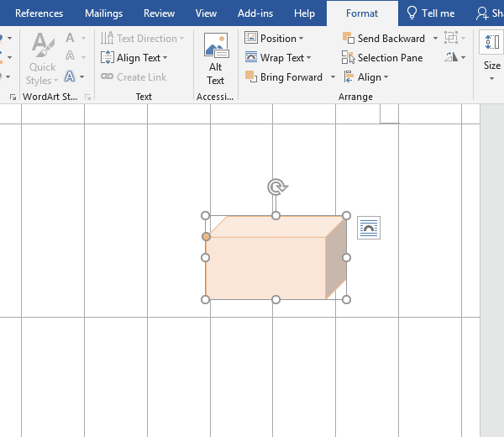The width and height of the screenshot is (504, 437).
Task: Click Bring Forward button
Action: pyautogui.click(x=284, y=77)
